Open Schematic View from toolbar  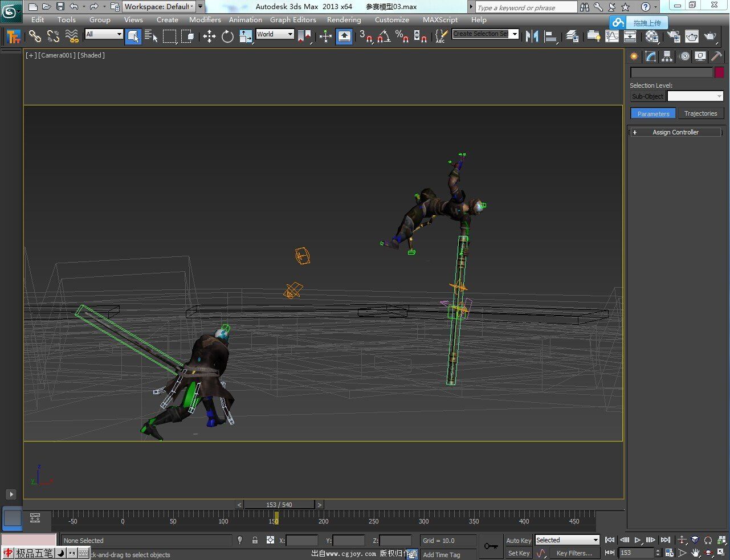(x=630, y=36)
